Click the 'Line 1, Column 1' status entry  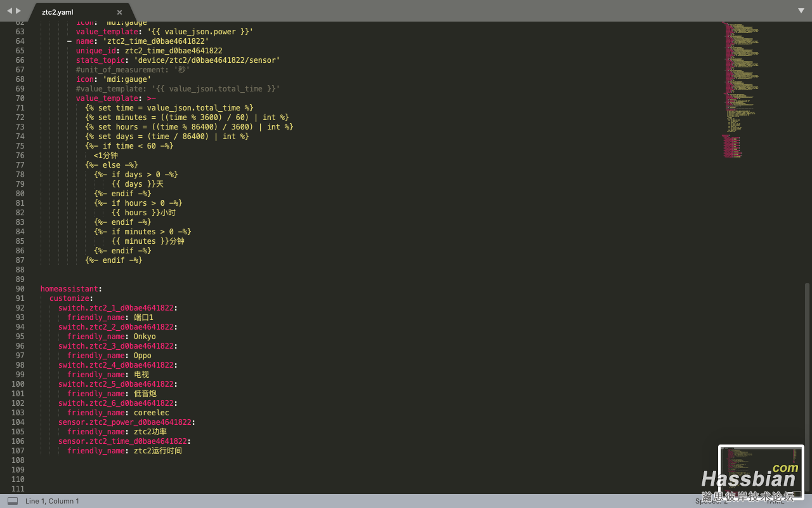(x=52, y=501)
